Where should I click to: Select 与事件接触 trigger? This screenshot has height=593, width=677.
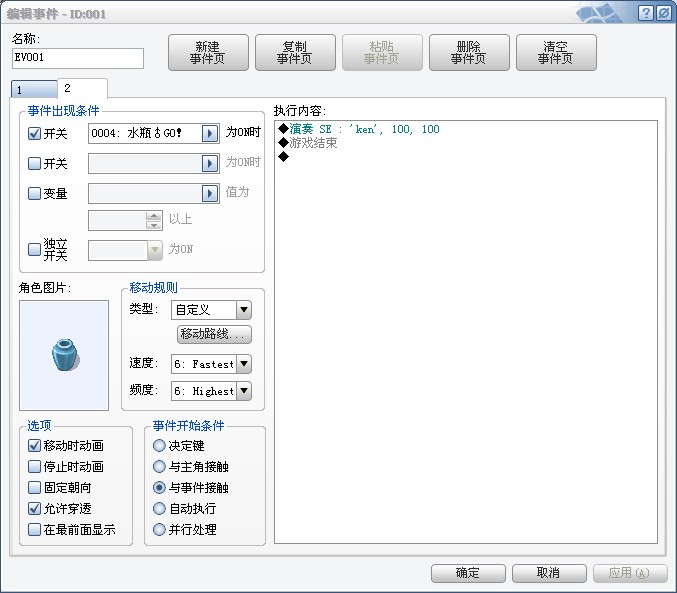[159, 487]
